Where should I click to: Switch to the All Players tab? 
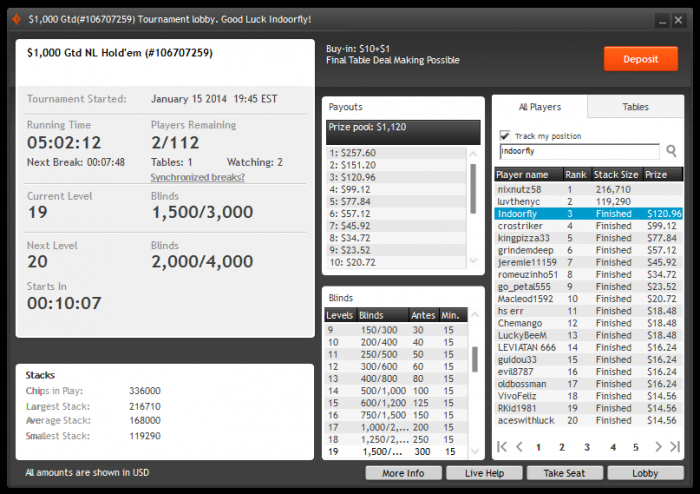tap(540, 107)
